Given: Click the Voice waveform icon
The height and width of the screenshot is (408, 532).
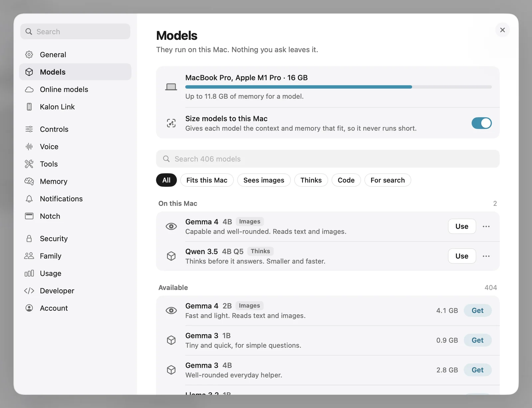Looking at the screenshot, I should pos(29,147).
